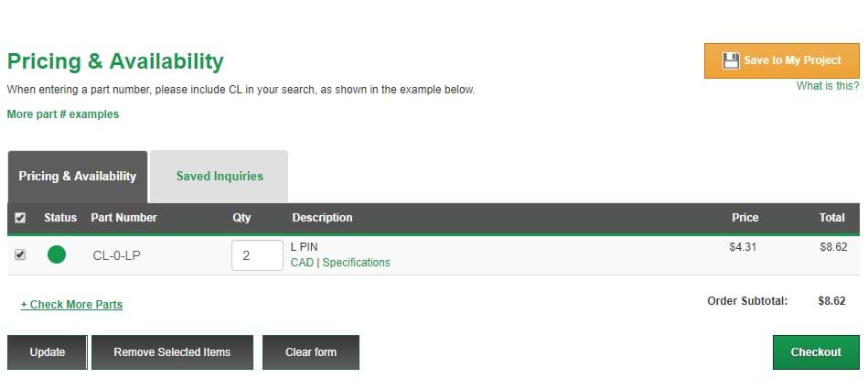Select the Pricing & Availability tab
Viewport: 868px width, 389px height.
(x=78, y=177)
